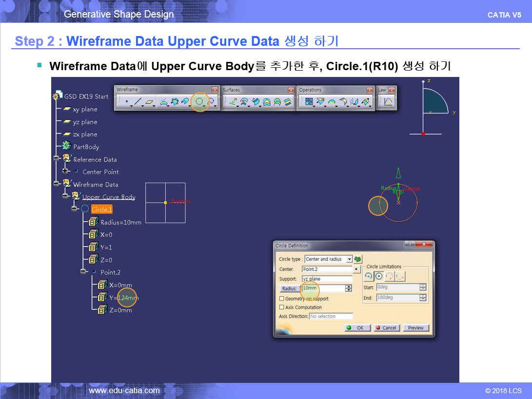
Task: Choose the whole circle limitation icon
Action: coord(379,276)
